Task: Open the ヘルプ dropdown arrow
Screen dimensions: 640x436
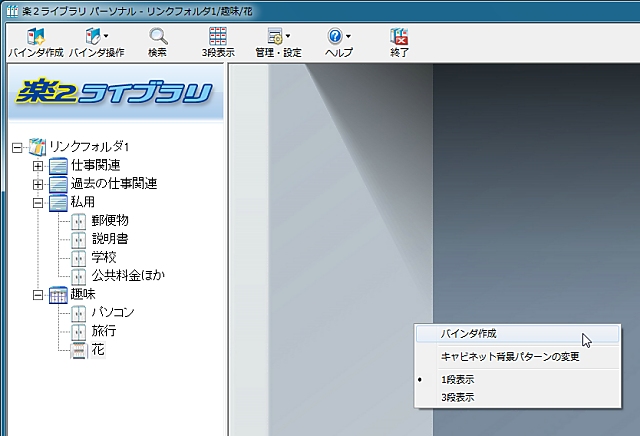Action: coord(348,36)
